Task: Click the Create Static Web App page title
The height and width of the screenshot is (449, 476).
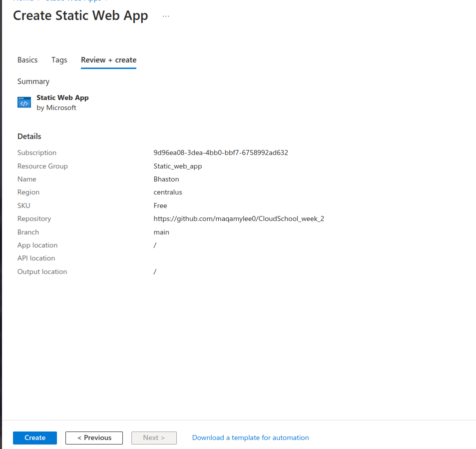Action: [80, 15]
